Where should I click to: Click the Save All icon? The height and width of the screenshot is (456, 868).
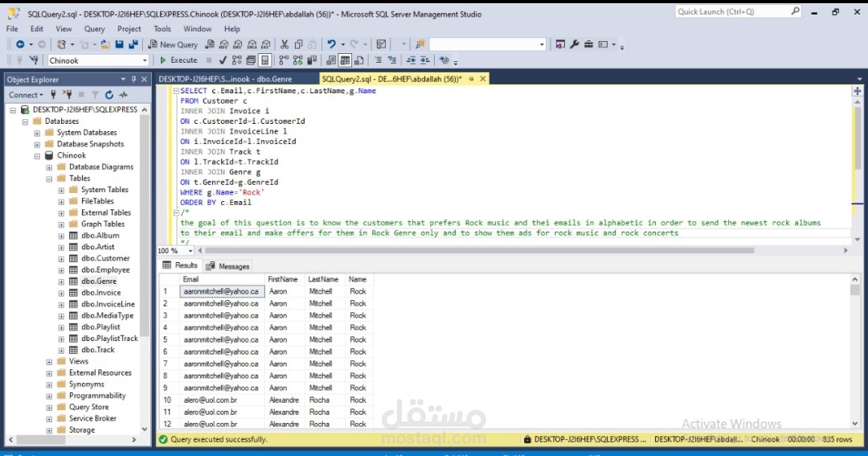tap(133, 44)
